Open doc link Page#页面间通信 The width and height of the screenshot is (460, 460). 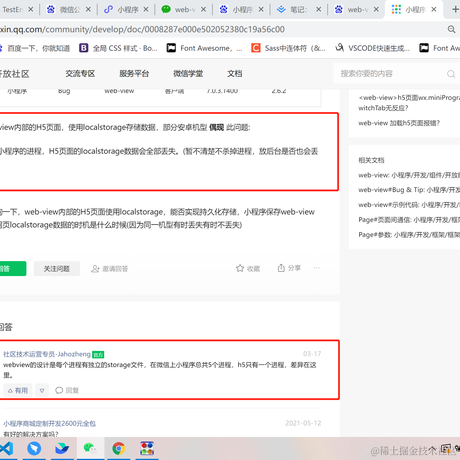click(x=409, y=220)
